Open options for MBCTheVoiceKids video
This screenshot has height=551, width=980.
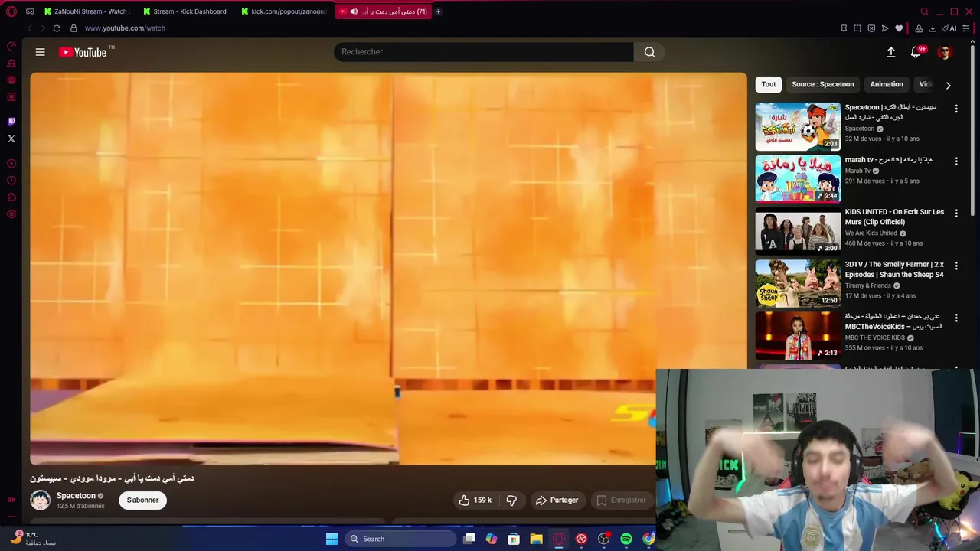(956, 318)
